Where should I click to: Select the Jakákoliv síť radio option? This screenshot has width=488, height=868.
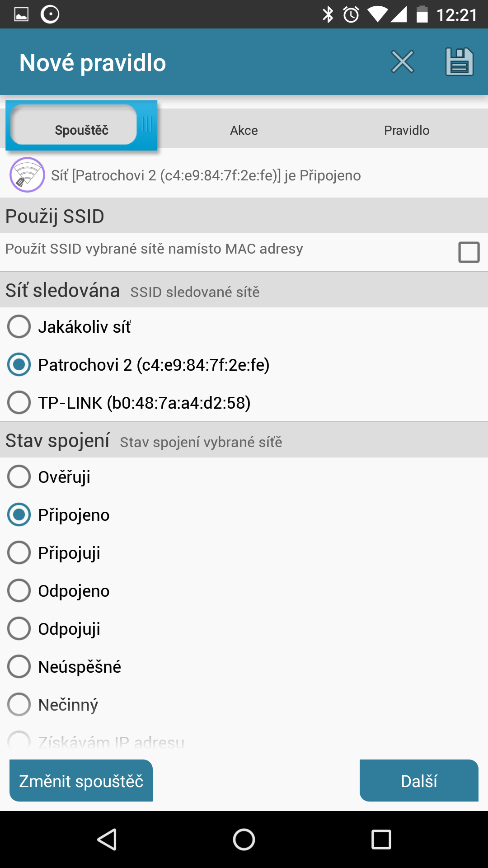19,327
